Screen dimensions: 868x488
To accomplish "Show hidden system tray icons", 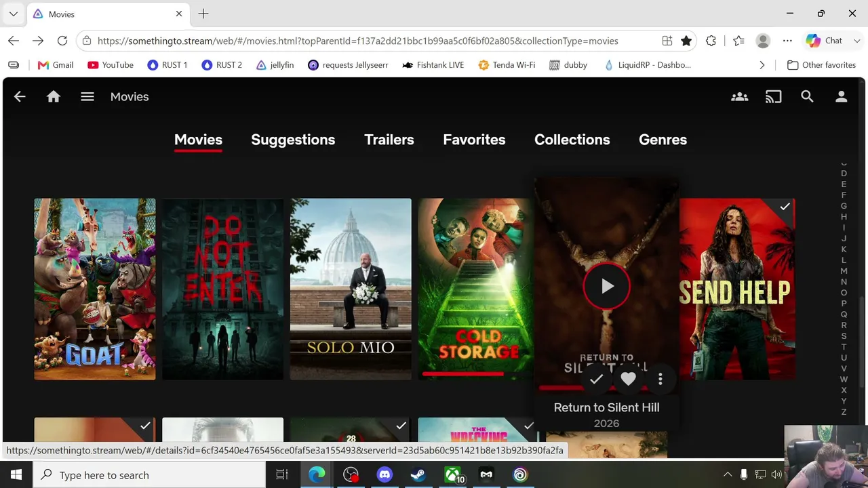I will pos(728,475).
